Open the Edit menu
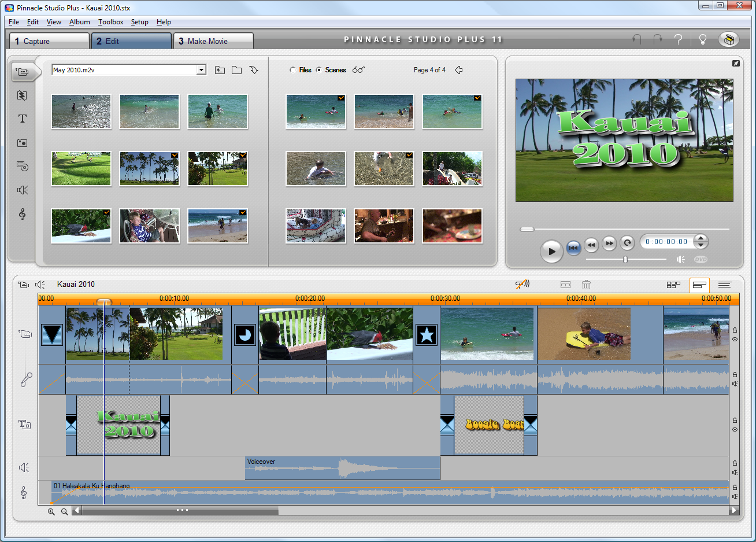 [x=33, y=22]
